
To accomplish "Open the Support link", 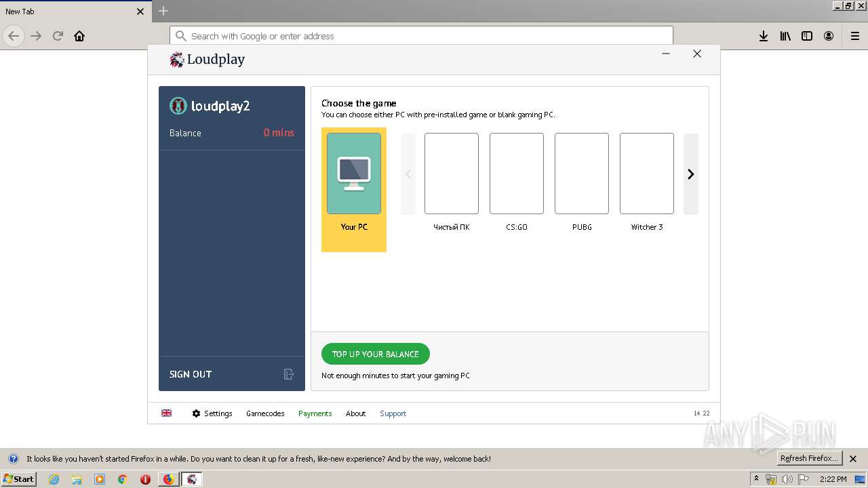I will point(393,413).
